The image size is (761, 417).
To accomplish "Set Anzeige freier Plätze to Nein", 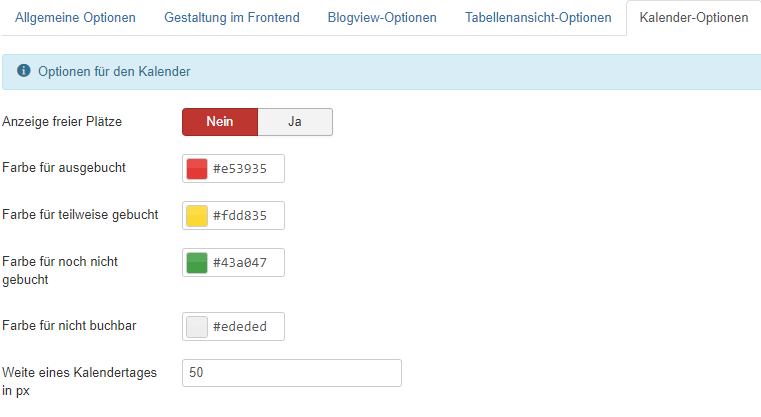I will (220, 122).
